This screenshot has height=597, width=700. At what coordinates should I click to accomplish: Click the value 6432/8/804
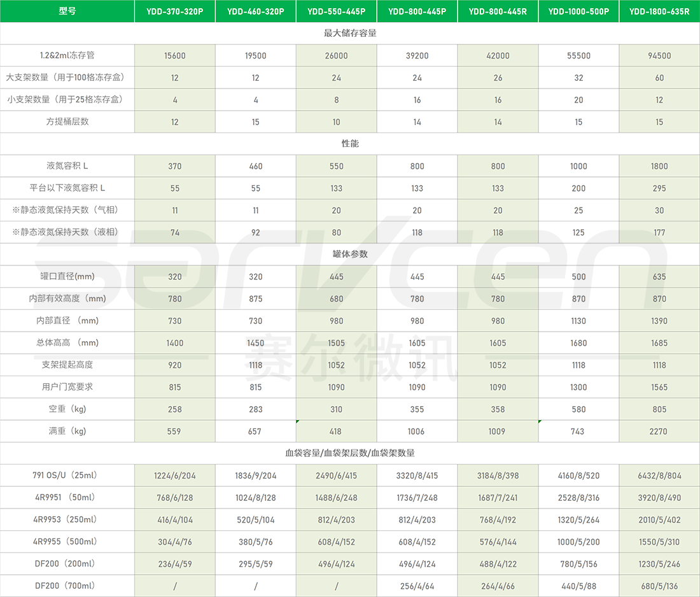coord(659,475)
